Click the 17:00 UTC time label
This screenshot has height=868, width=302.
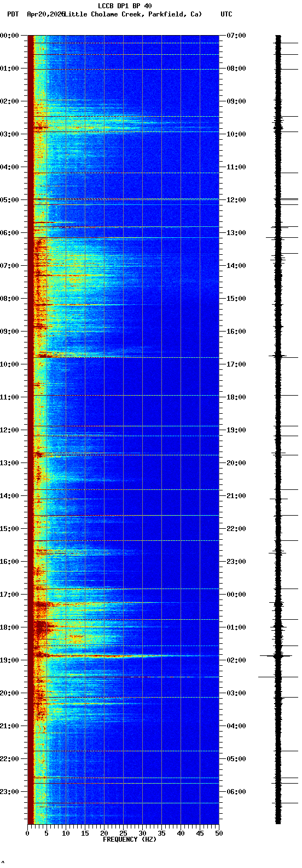236,364
